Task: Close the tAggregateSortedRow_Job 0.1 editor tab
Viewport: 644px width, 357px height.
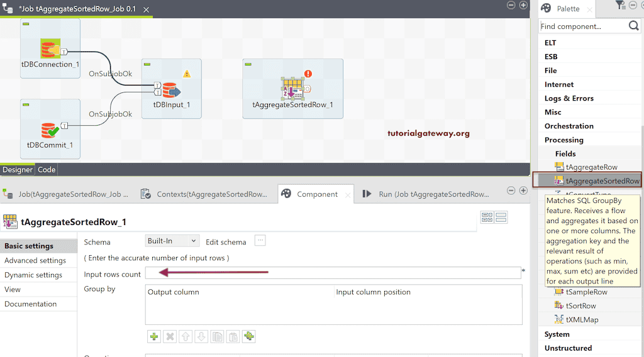Action: (x=146, y=9)
